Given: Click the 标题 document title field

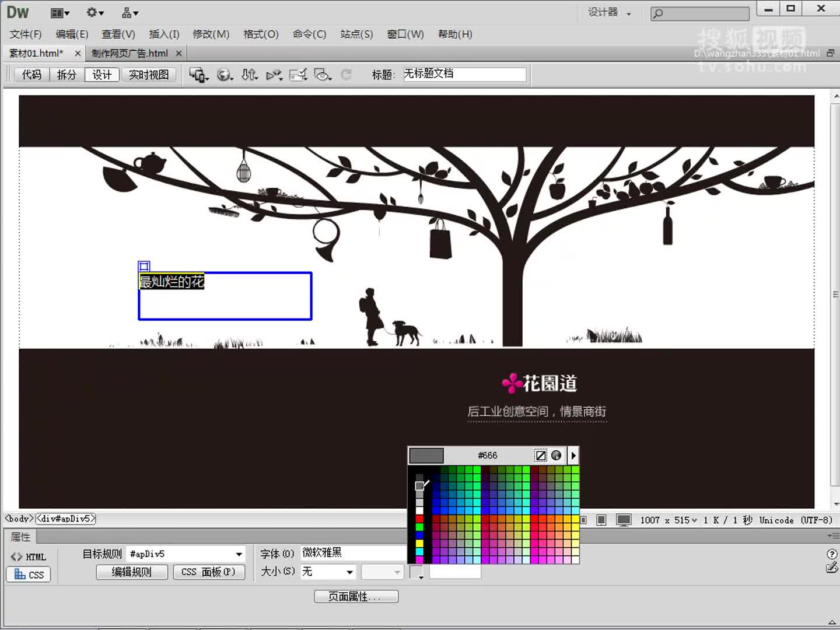Looking at the screenshot, I should tap(464, 74).
